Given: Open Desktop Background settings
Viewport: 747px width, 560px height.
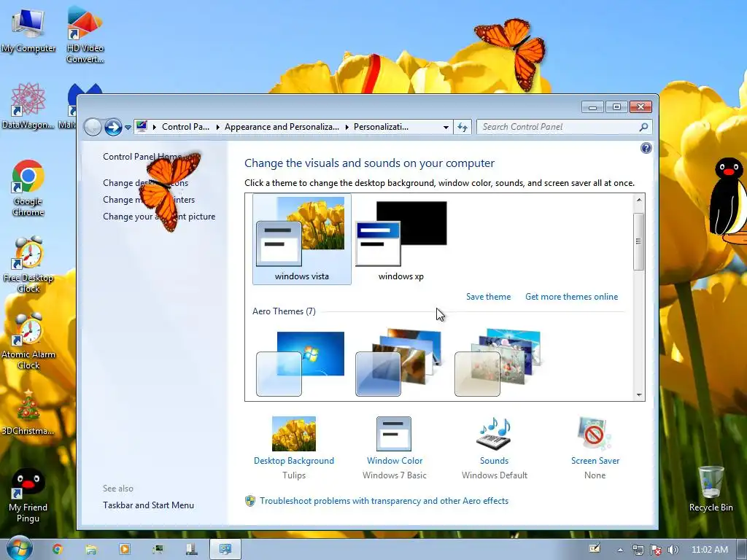Looking at the screenshot, I should tap(293, 448).
